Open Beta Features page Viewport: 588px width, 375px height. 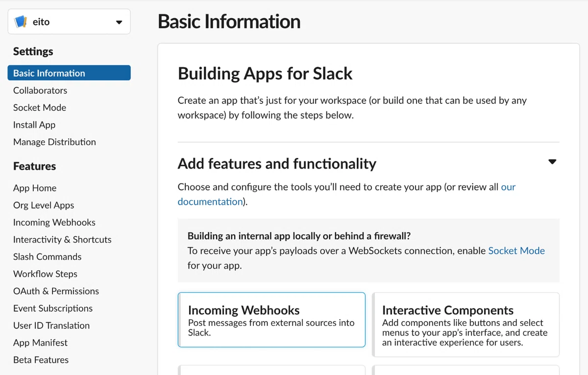point(41,359)
